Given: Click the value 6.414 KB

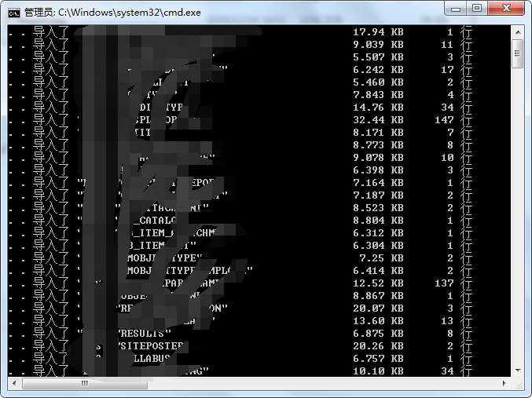Looking at the screenshot, I should pos(378,271).
